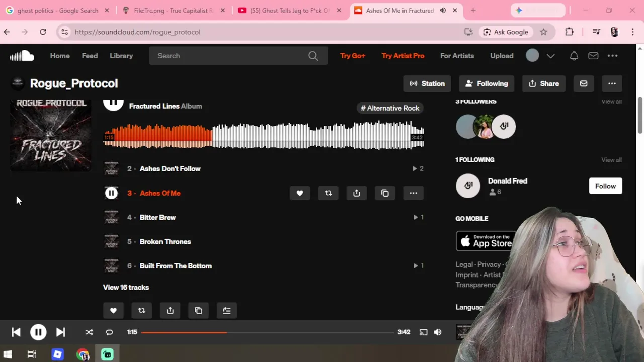Viewport: 644px width, 362px height.
Task: Like the album with heart button
Action: [x=113, y=311]
